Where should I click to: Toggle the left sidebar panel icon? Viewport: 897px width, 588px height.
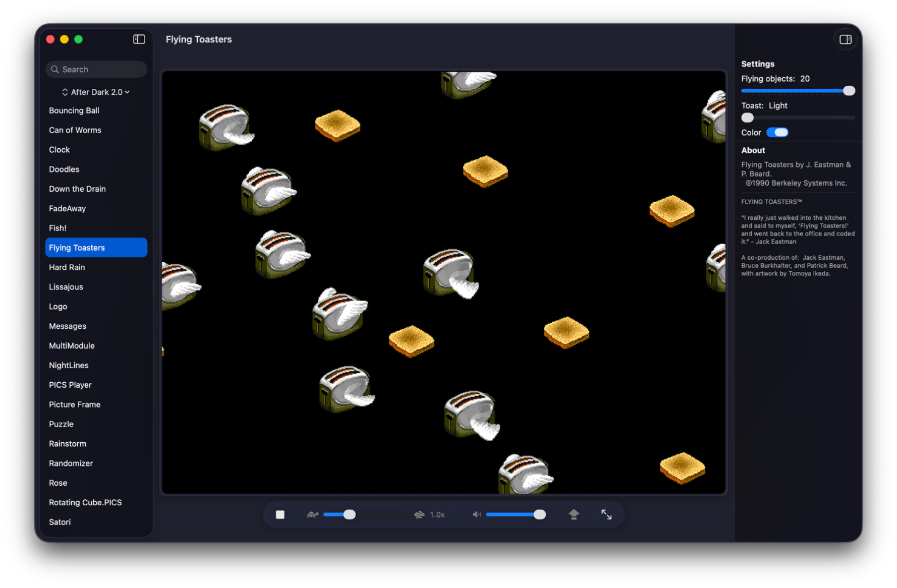tap(139, 39)
